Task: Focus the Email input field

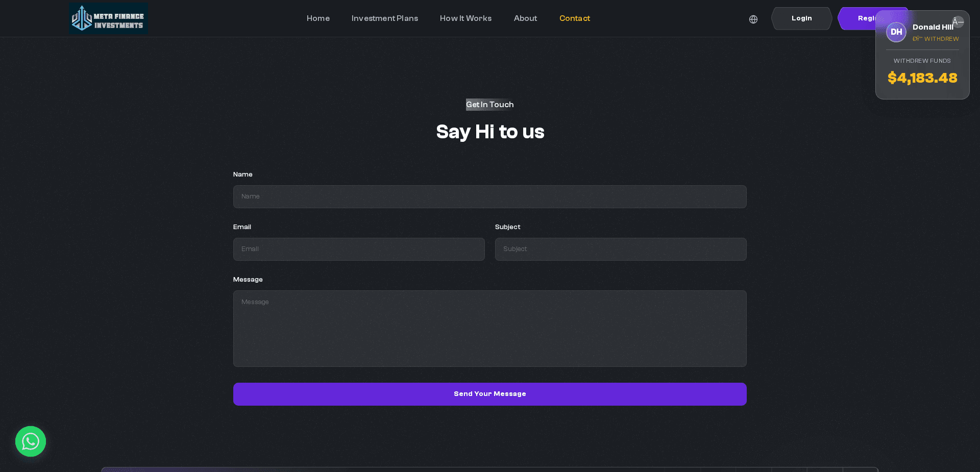Action: click(x=359, y=249)
